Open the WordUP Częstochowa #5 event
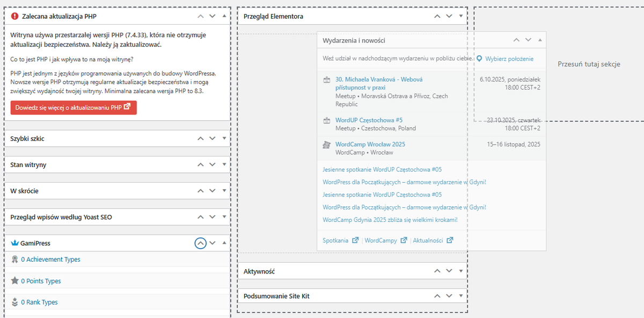Image resolution: width=644 pixels, height=318 pixels. pyautogui.click(x=369, y=120)
